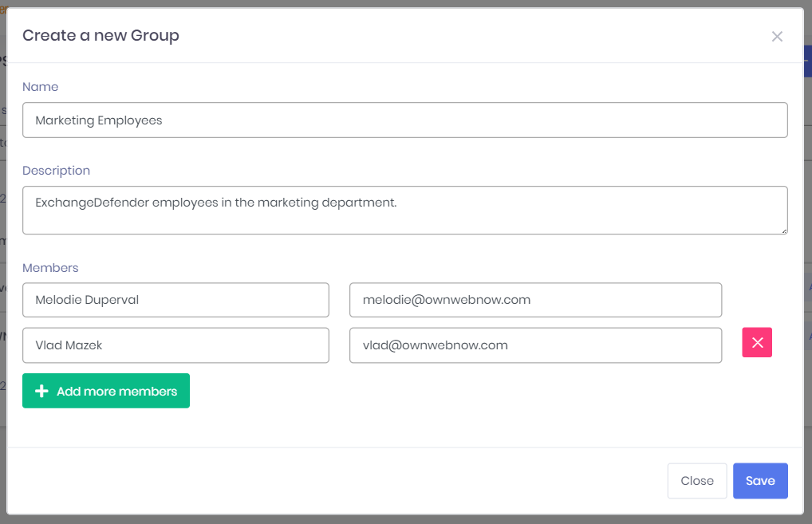This screenshot has height=524, width=812.
Task: Click the plus icon on Add more members
Action: (x=41, y=391)
